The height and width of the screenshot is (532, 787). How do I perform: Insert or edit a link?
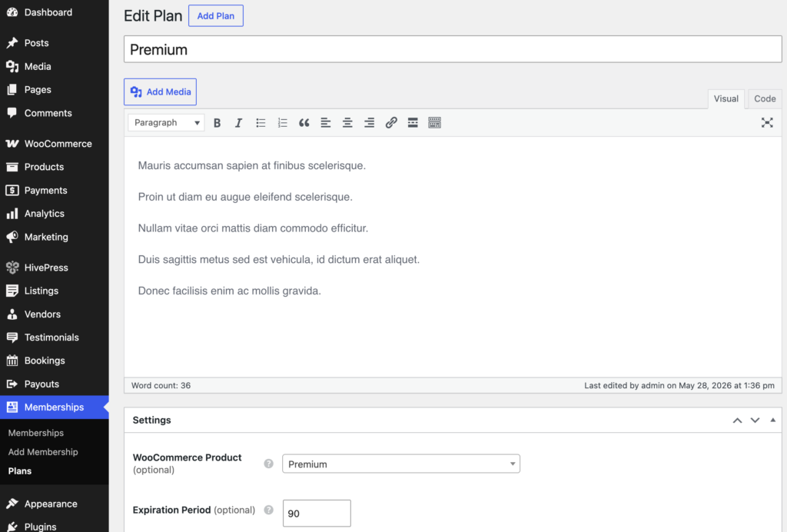pyautogui.click(x=391, y=122)
